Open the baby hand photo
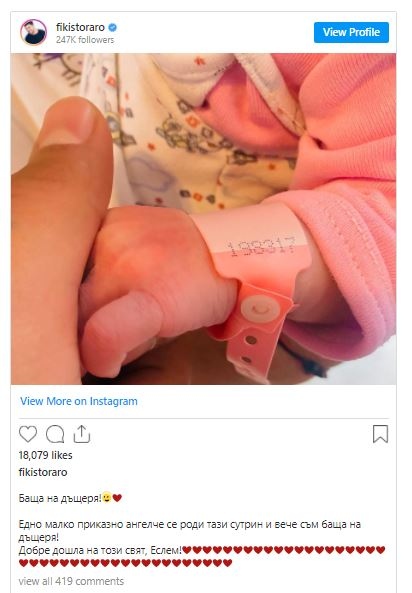The image size is (412, 593). [204, 219]
